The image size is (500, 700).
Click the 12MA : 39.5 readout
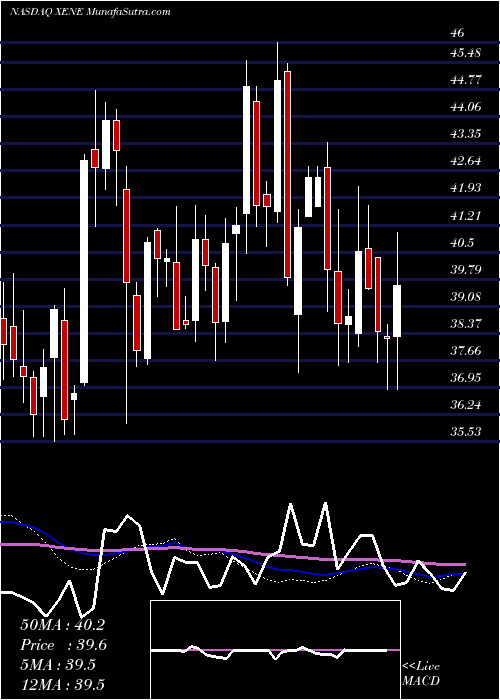tap(62, 684)
